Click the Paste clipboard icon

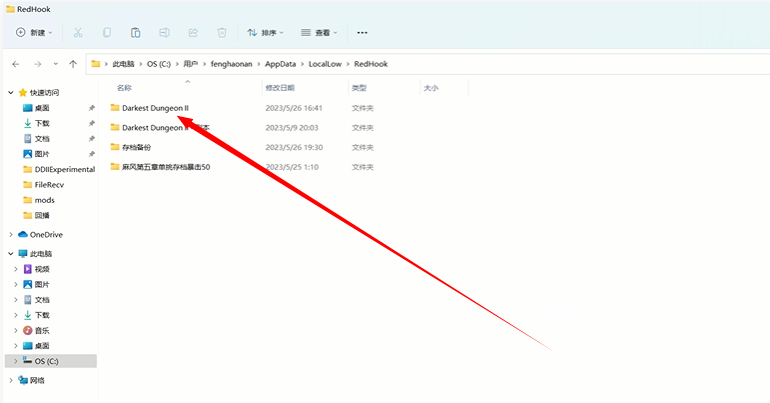136,33
